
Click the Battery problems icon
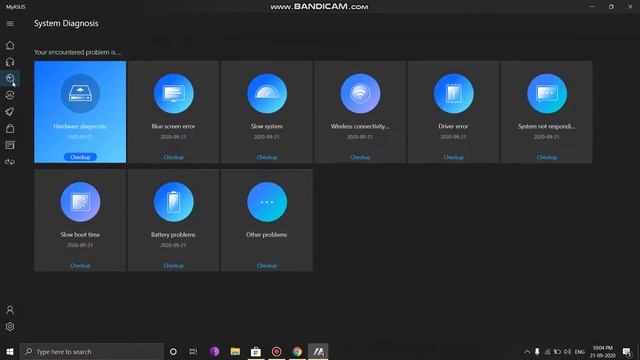coord(173,202)
